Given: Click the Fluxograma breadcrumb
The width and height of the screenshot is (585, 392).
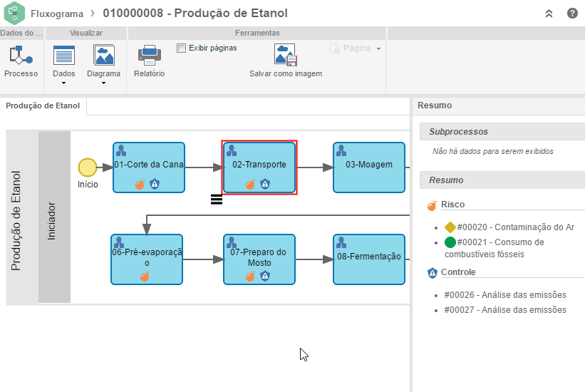Looking at the screenshot, I should 56,14.
